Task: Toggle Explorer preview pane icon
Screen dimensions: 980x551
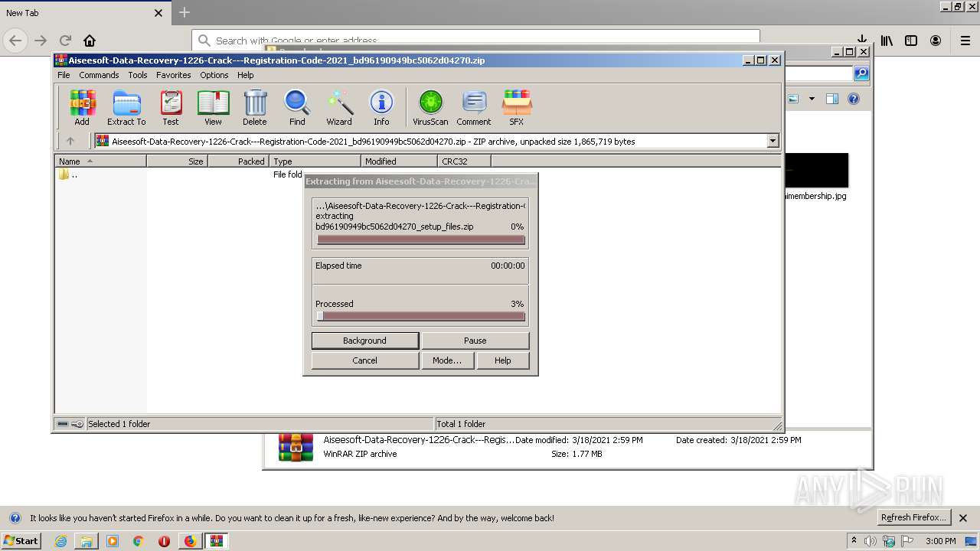Action: coord(832,99)
